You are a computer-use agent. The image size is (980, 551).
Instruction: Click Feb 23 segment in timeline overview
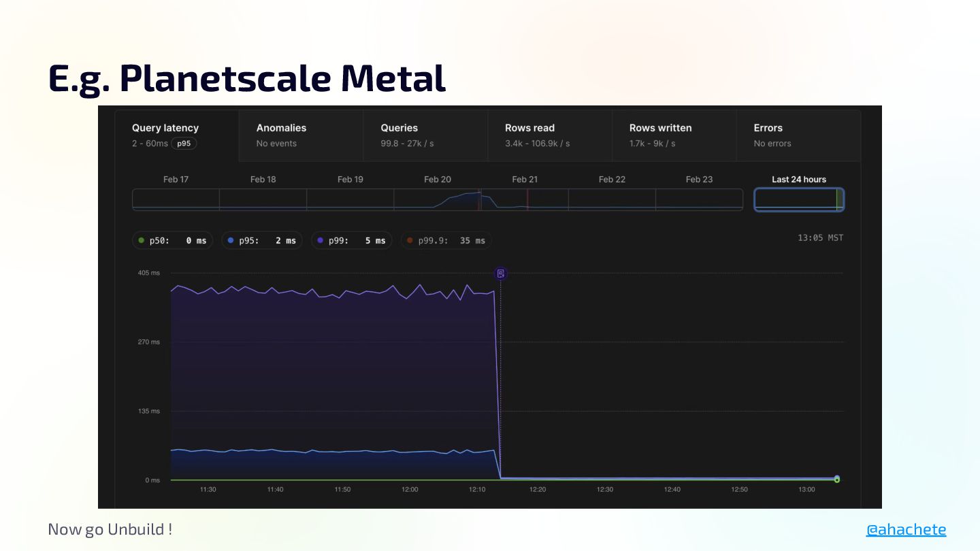tap(699, 199)
